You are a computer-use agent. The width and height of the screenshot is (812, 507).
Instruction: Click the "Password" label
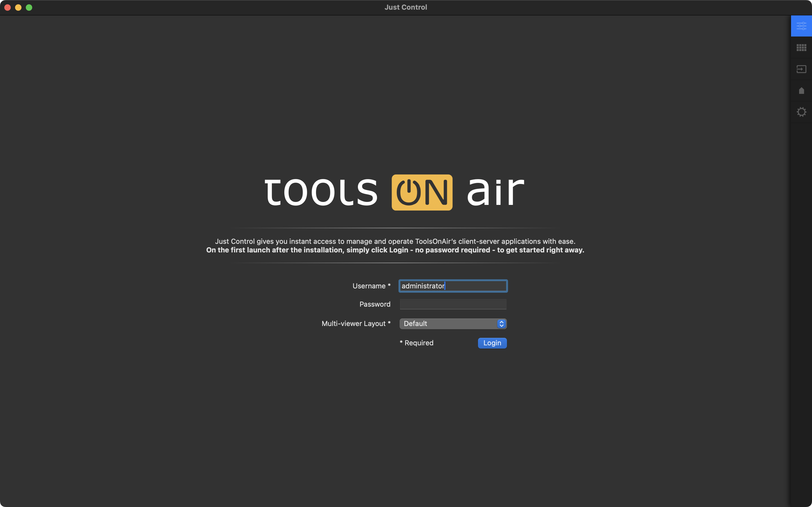coord(375,304)
